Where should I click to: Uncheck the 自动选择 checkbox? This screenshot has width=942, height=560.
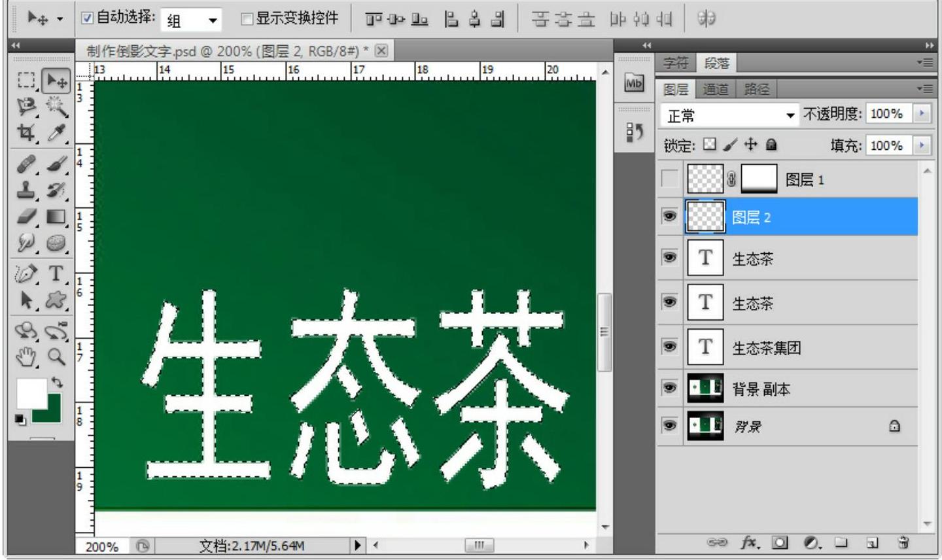pyautogui.click(x=87, y=18)
